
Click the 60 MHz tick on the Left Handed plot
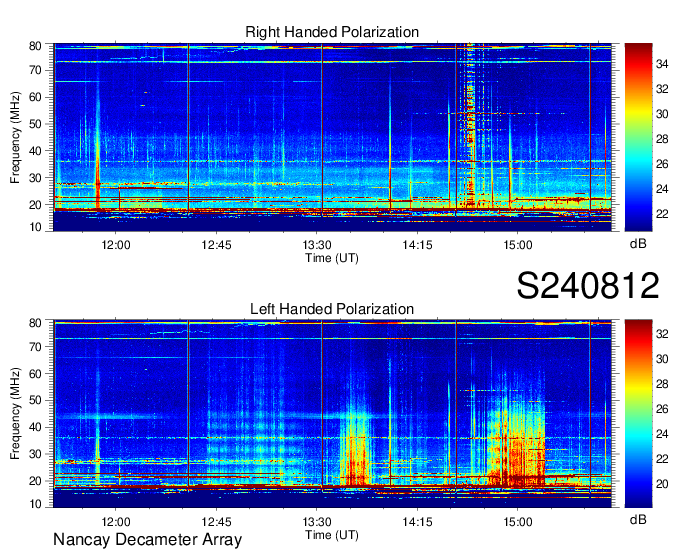[36, 374]
